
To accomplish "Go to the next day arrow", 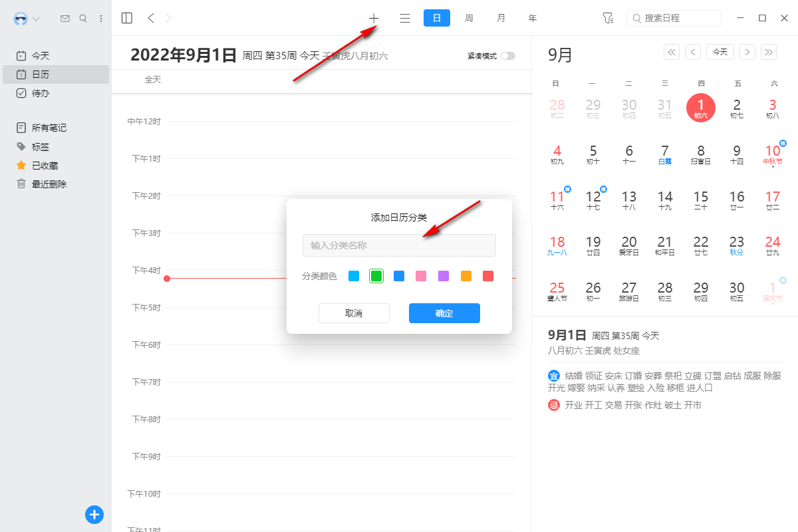I will (x=168, y=18).
